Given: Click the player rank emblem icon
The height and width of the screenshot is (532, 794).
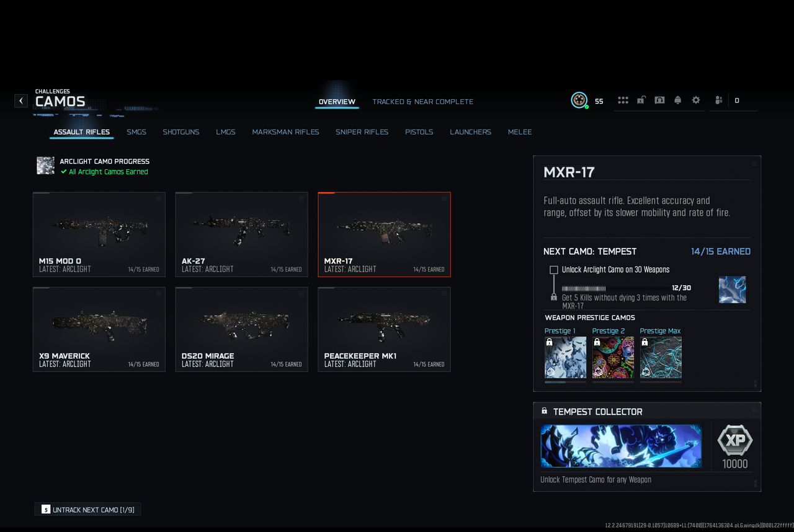Looking at the screenshot, I should (579, 100).
